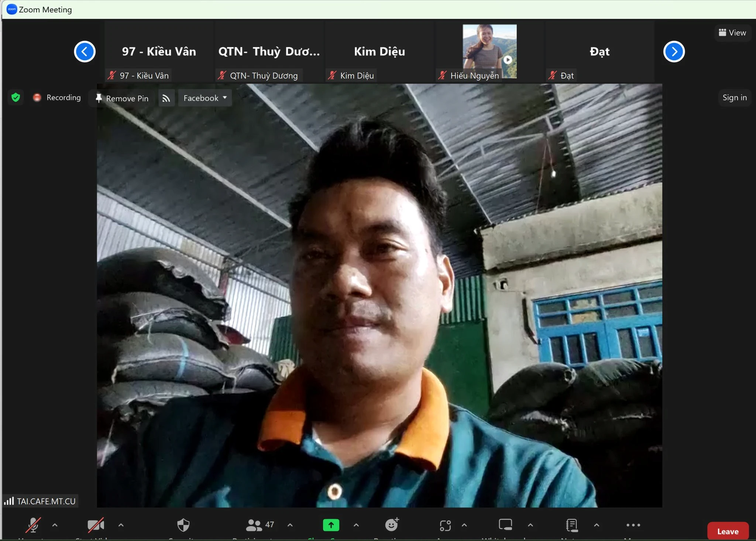
Task: Open the Security shield options
Action: 183,525
